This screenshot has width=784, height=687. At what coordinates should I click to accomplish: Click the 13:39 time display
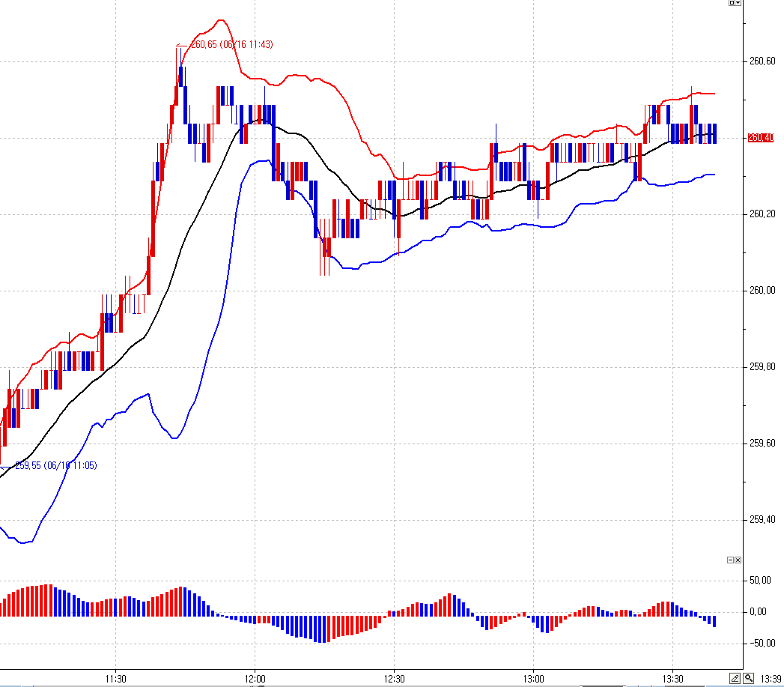(x=771, y=679)
